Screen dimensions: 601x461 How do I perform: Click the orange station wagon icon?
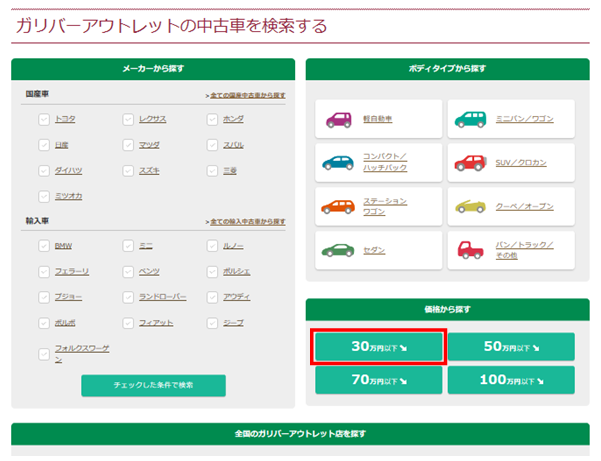[338, 207]
